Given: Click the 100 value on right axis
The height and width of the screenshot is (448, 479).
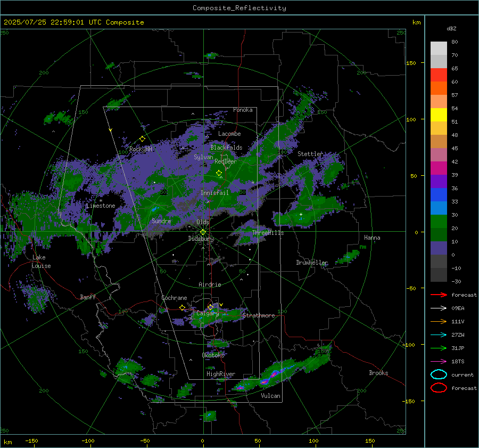Looking at the screenshot, I should (x=411, y=119).
